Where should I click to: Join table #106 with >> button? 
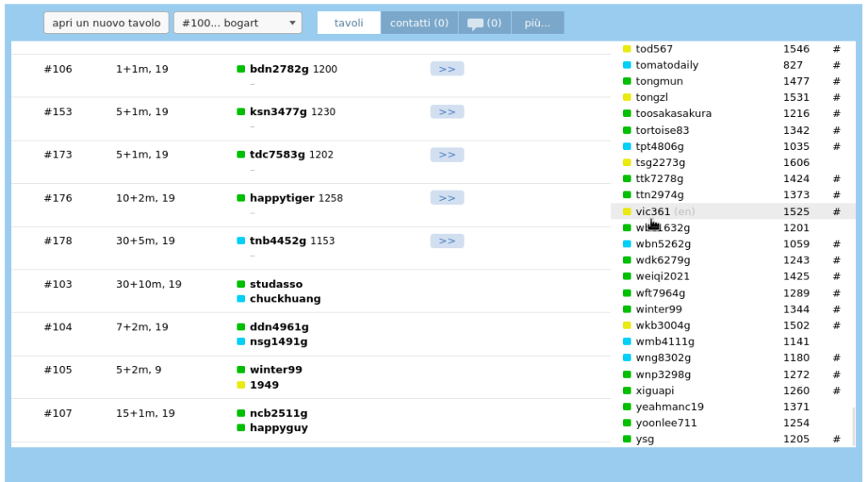(447, 69)
